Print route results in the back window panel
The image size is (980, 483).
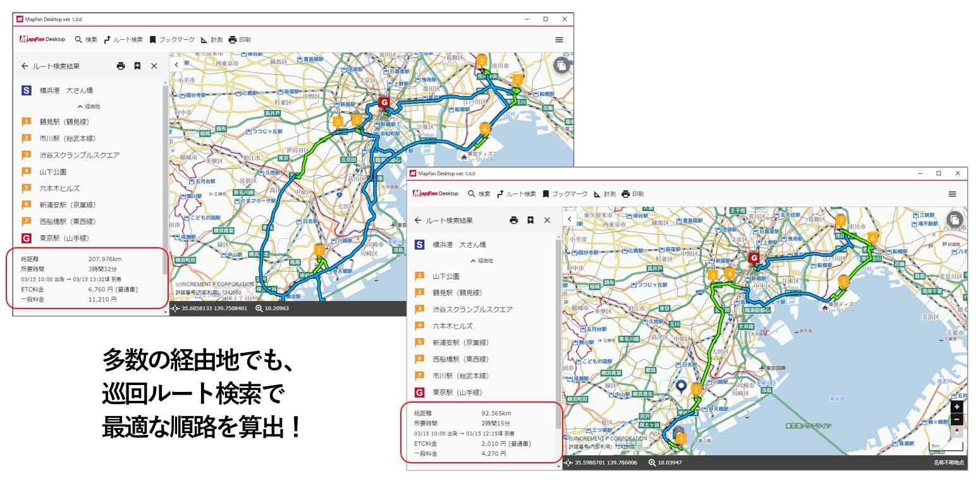pyautogui.click(x=121, y=66)
